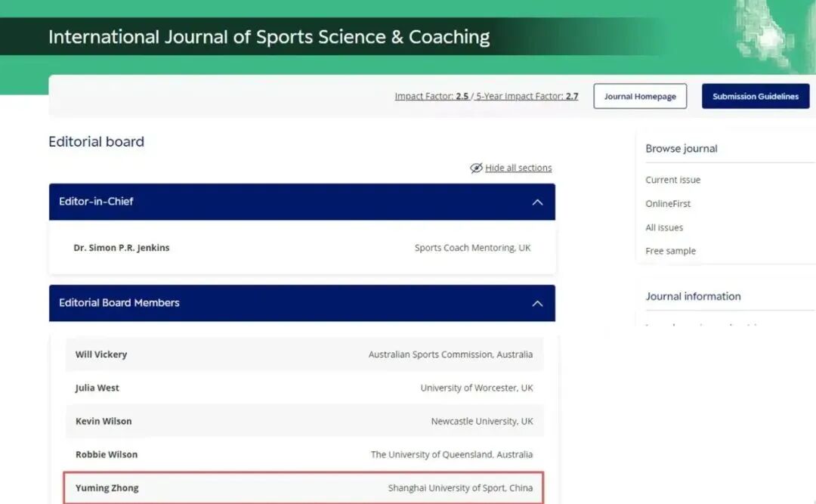Click the Journal information heading
Screen dimensions: 816x504
click(693, 296)
